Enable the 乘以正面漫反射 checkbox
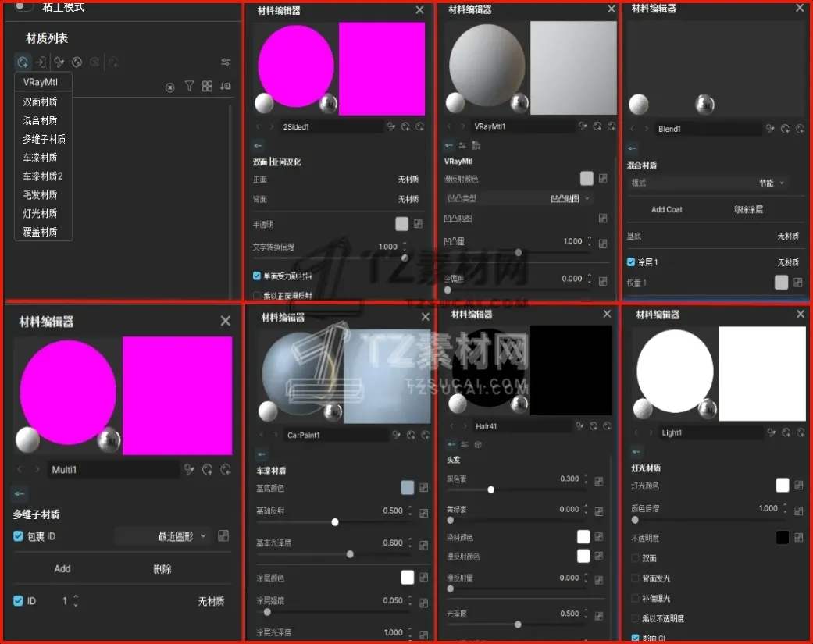Image resolution: width=813 pixels, height=644 pixels. (257, 295)
